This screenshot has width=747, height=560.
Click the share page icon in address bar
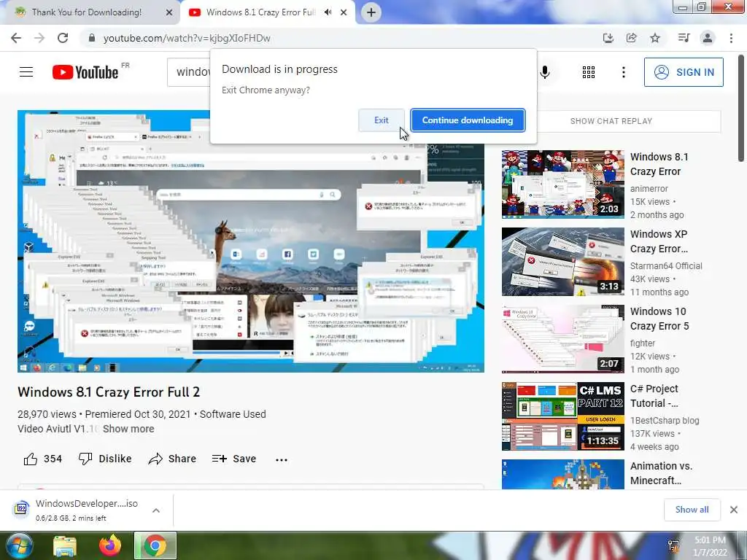[x=632, y=38]
